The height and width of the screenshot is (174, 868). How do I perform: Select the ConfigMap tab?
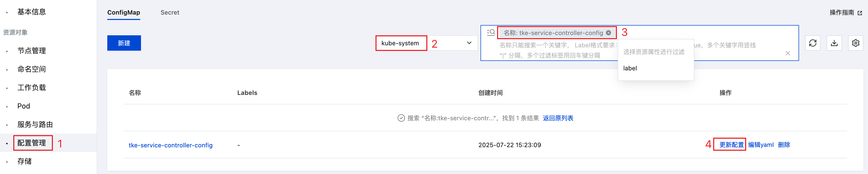pos(124,13)
